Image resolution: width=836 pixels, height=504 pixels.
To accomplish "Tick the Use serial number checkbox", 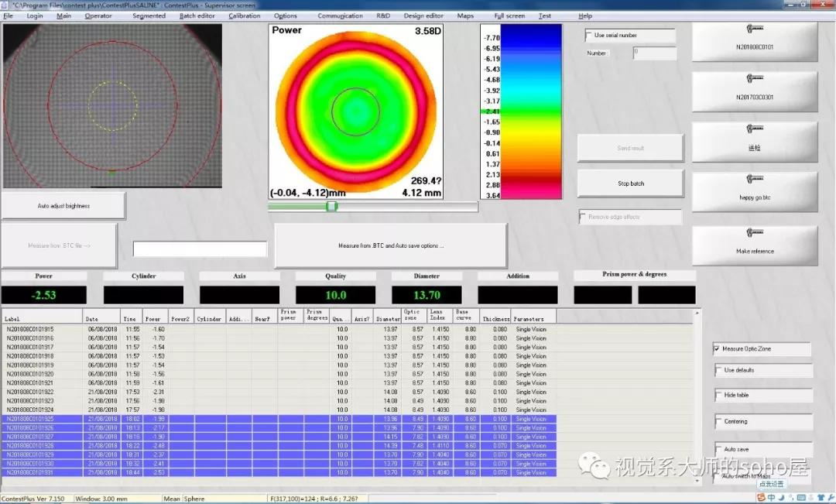I will [589, 36].
